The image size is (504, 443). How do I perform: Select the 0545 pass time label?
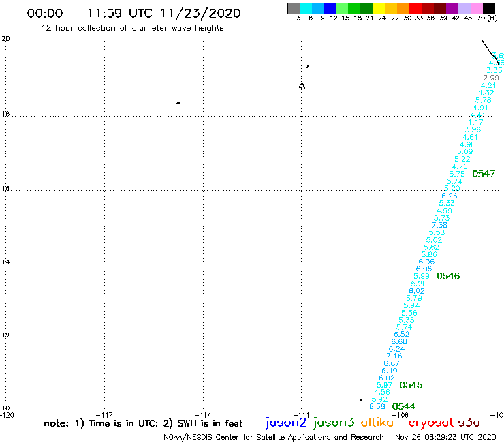click(411, 385)
